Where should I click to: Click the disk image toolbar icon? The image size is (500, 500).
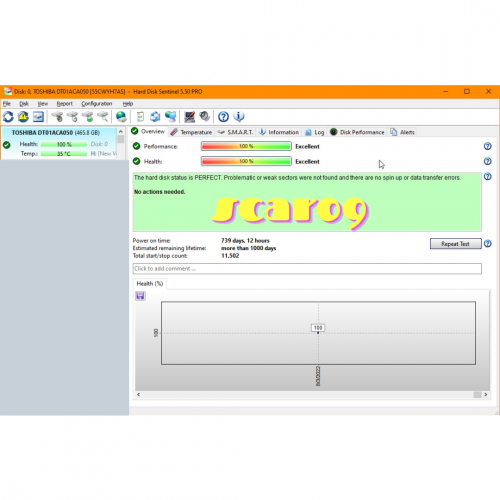point(38,117)
